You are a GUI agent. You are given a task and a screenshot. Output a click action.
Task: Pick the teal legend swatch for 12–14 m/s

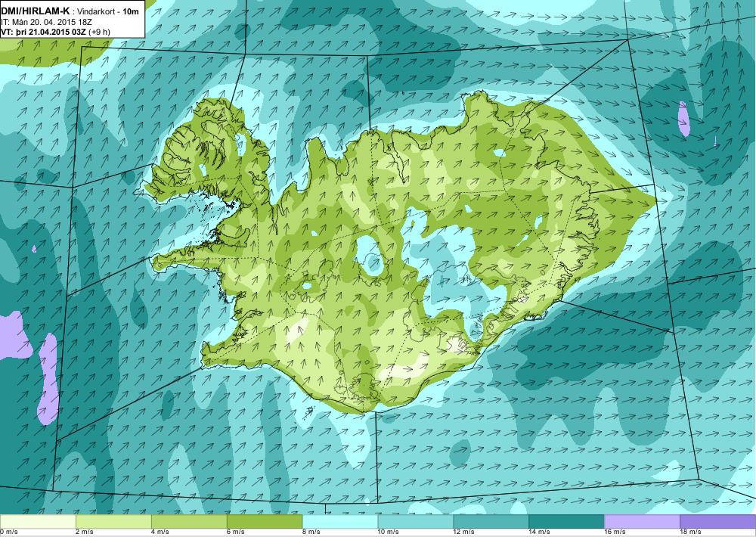(491, 522)
